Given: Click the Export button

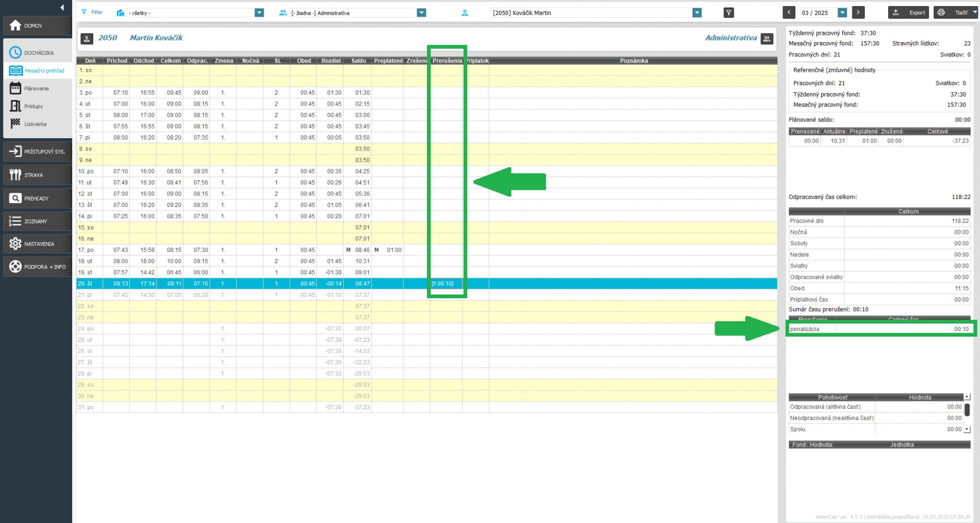Looking at the screenshot, I should [908, 12].
